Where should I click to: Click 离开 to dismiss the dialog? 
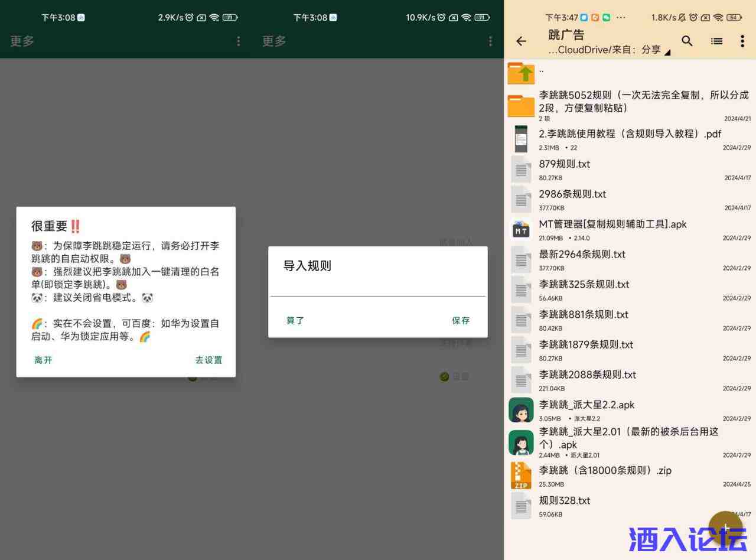pos(43,360)
